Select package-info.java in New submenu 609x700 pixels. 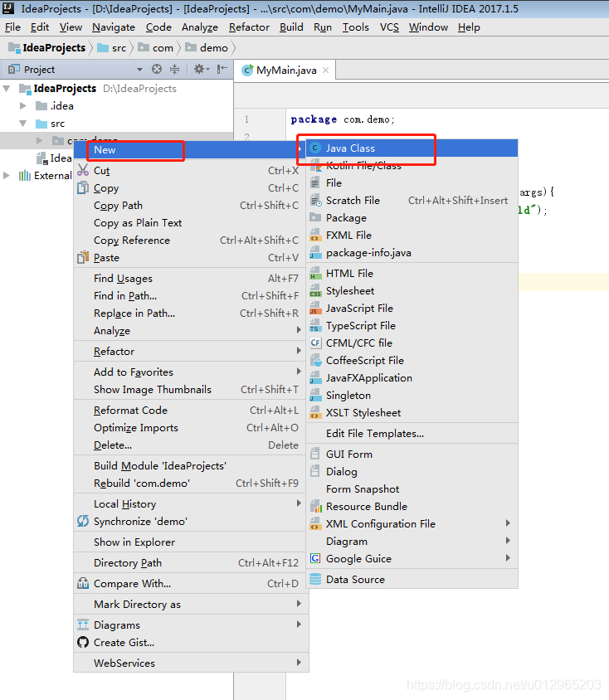click(x=368, y=253)
